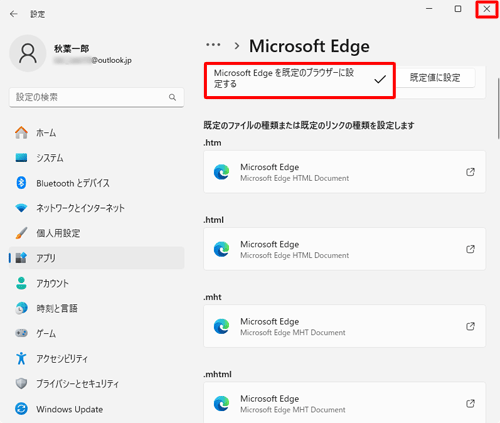
Task: Open ネットワークとインターネット settings
Action: (97, 208)
